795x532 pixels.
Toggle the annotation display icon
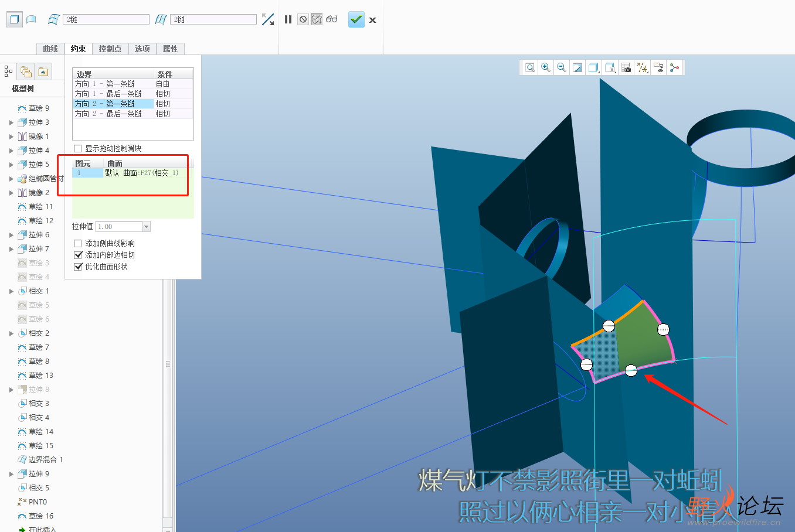(x=658, y=67)
